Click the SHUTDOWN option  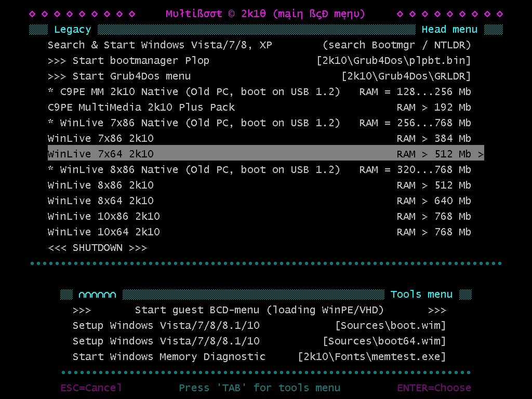98,248
